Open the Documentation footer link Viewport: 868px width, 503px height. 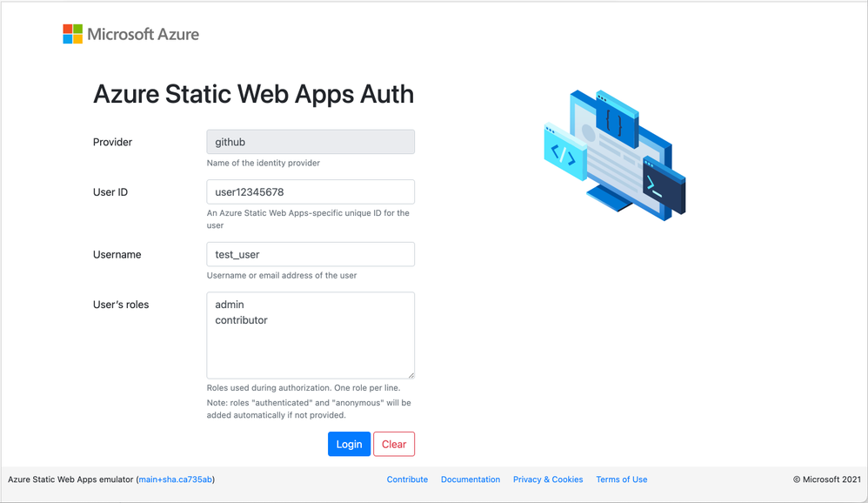(x=471, y=480)
